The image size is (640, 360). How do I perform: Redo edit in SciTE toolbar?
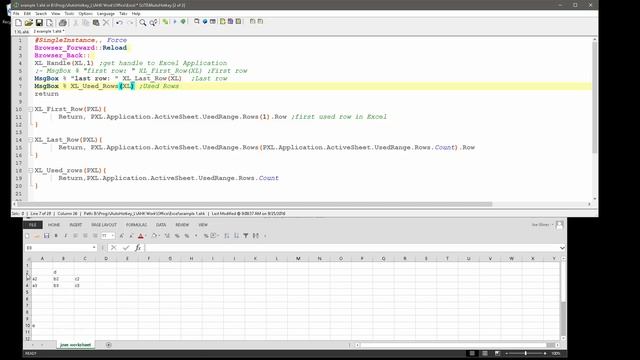pos(130,22)
